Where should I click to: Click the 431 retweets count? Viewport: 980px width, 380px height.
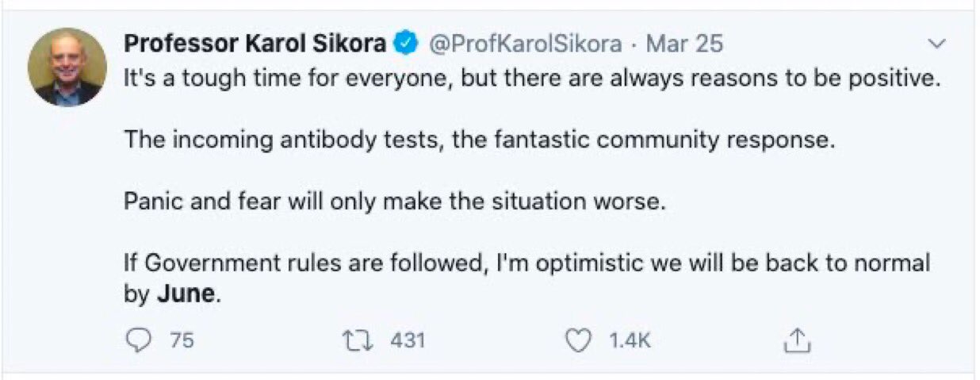408,341
